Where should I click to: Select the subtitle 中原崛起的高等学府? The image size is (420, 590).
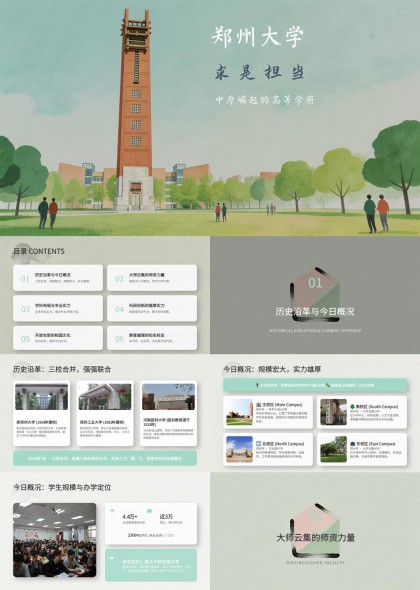tap(265, 100)
